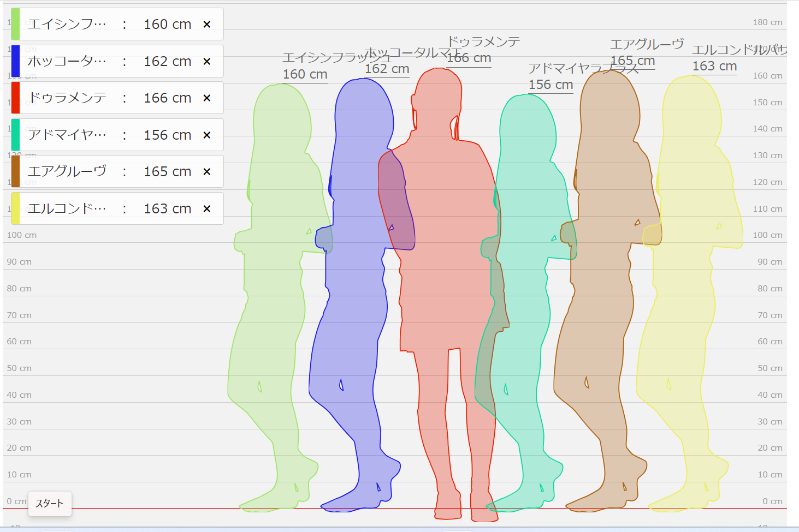Click the 0 cm mark on the right scale
The image size is (799, 532).
tap(772, 501)
